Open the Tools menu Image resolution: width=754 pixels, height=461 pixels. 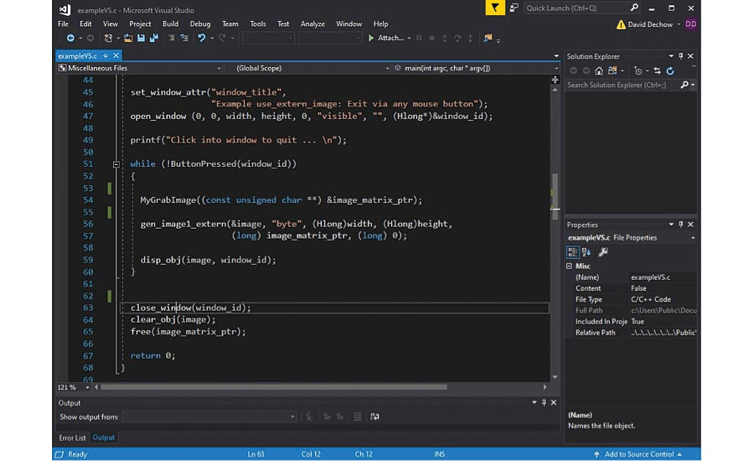(258, 24)
